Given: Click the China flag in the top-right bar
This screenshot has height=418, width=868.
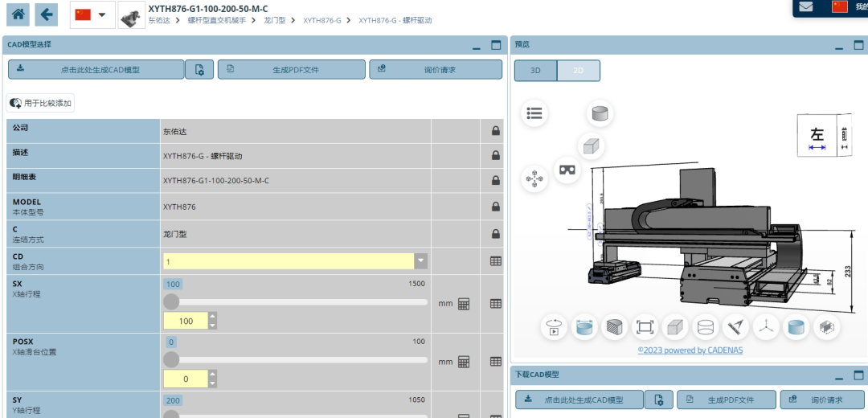Looking at the screenshot, I should click(840, 6).
